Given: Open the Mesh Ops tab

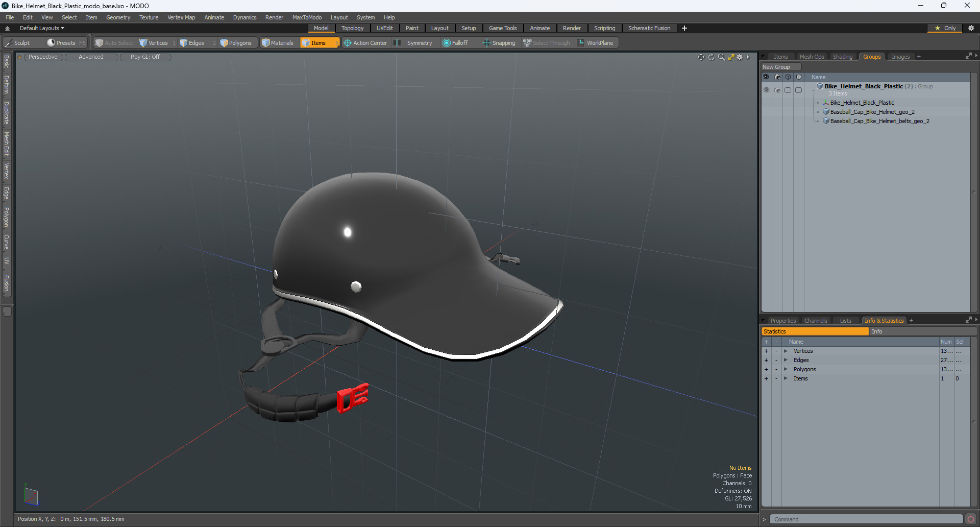Looking at the screenshot, I should coord(812,57).
